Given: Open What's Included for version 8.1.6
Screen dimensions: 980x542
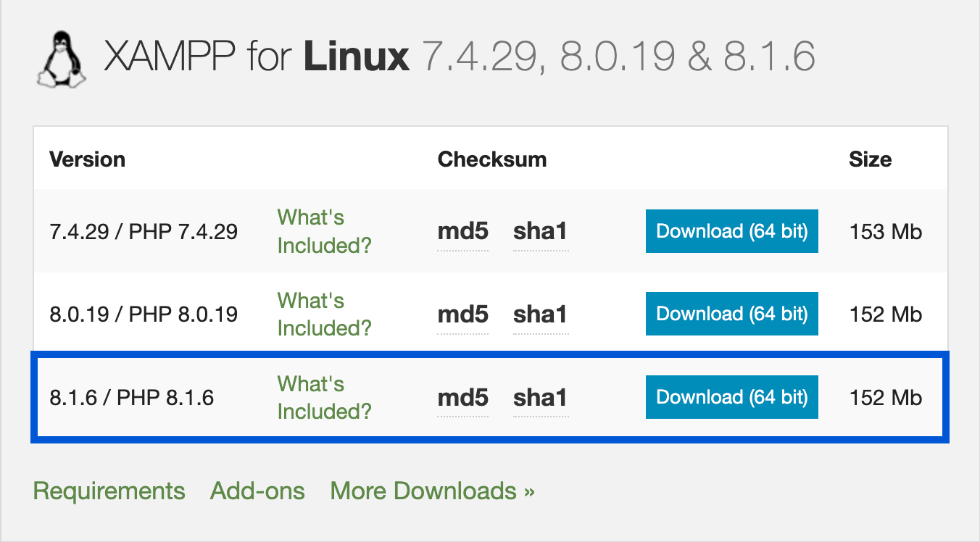Looking at the screenshot, I should tap(324, 397).
